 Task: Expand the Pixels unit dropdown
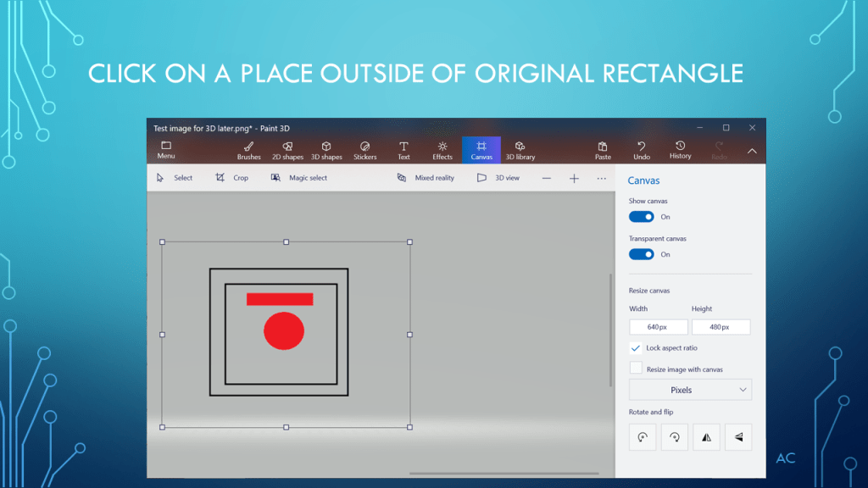[x=690, y=390]
